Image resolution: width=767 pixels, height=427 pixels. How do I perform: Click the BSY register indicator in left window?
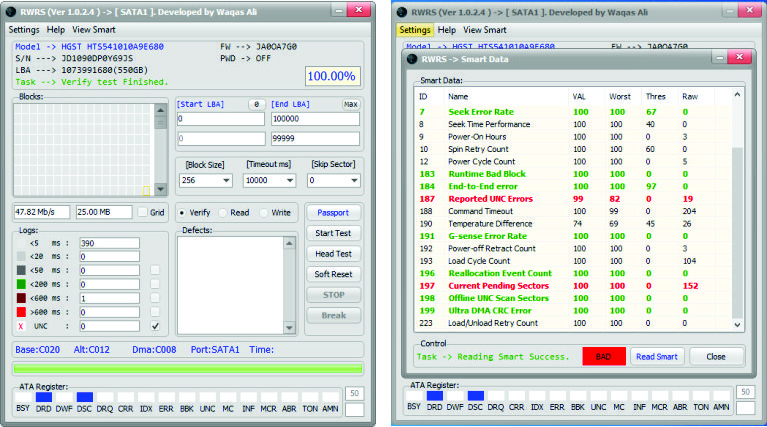tap(23, 397)
